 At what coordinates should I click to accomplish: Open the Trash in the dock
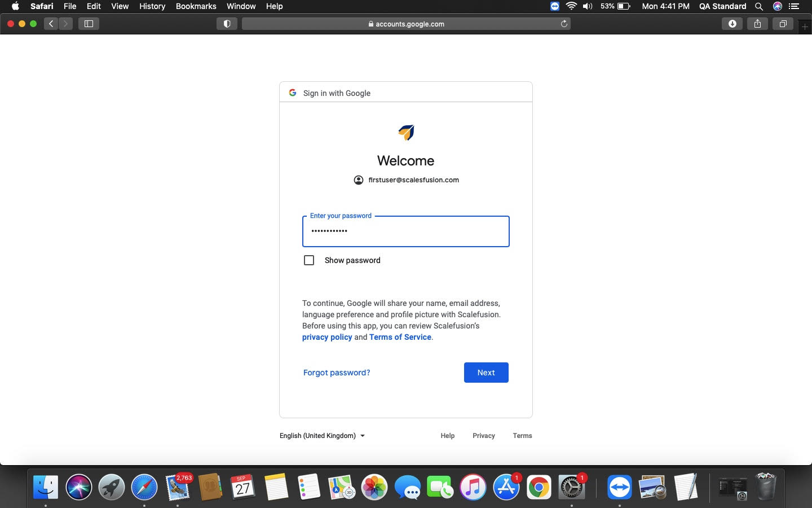click(766, 487)
